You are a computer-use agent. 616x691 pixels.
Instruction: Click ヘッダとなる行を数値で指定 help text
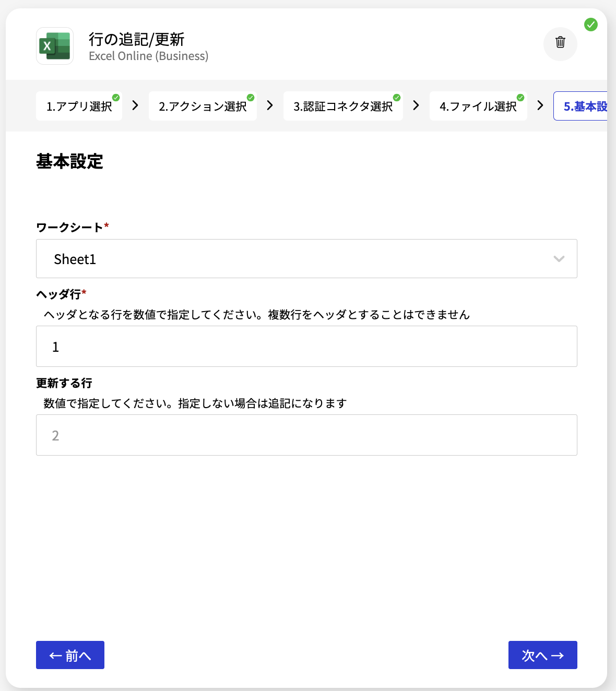[257, 315]
